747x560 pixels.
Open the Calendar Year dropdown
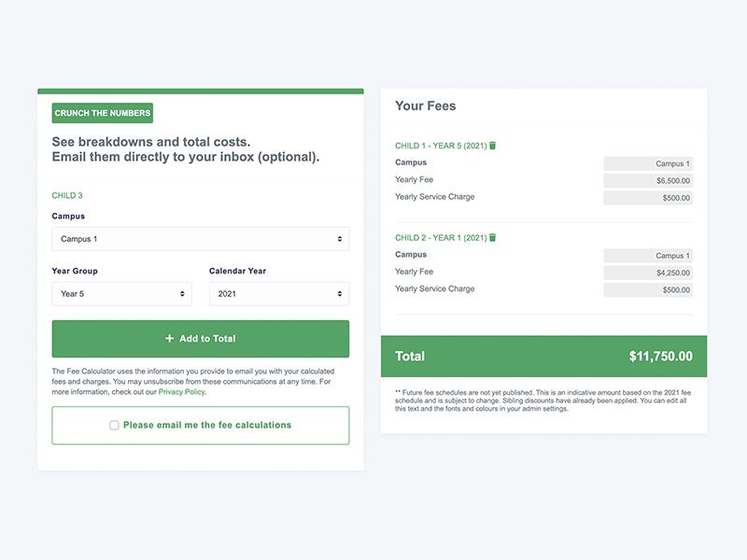point(279,294)
